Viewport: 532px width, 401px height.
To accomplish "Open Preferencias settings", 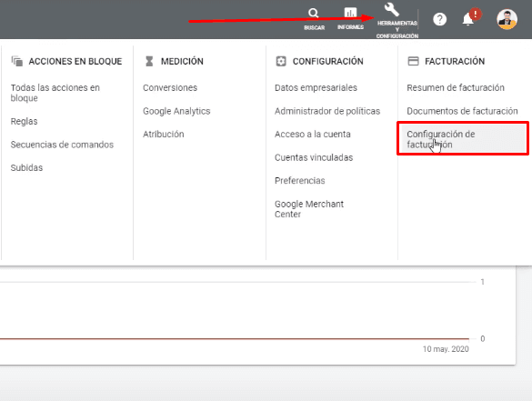I will 300,180.
